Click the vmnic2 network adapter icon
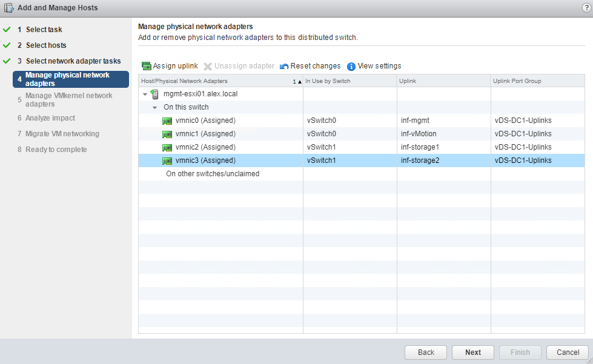The height and width of the screenshot is (364, 593). click(x=168, y=147)
